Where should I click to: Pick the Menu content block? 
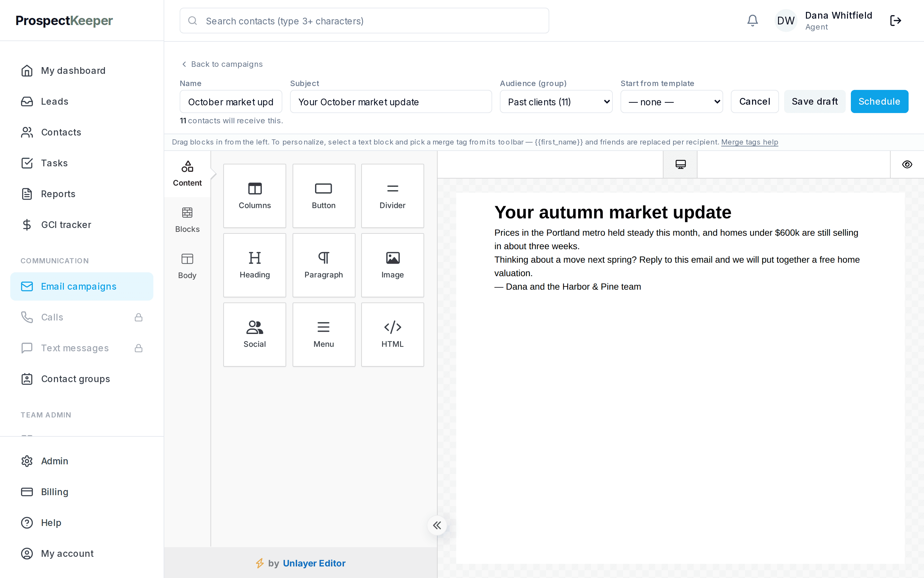(x=324, y=335)
